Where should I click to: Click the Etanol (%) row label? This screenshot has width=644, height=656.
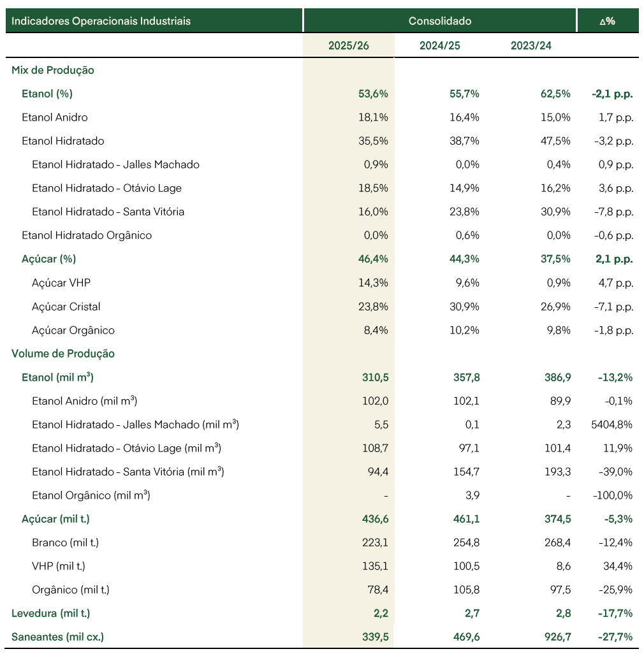point(47,94)
